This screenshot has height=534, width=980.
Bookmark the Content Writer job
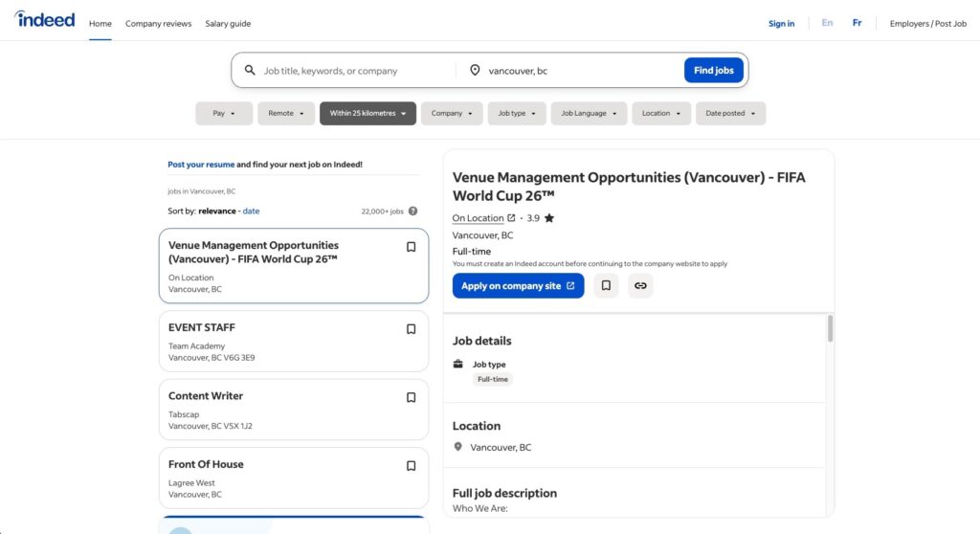(411, 398)
